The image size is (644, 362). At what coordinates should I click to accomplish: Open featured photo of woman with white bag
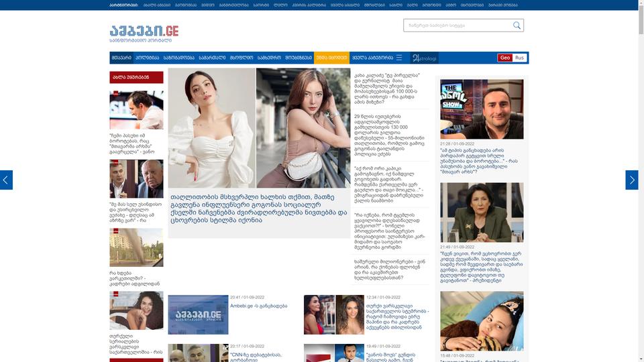pos(303,128)
